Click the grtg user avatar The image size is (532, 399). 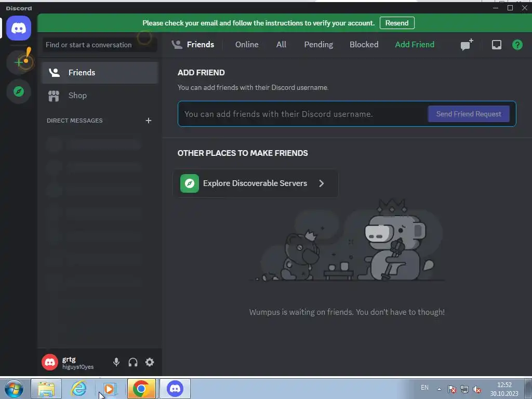(x=49, y=362)
